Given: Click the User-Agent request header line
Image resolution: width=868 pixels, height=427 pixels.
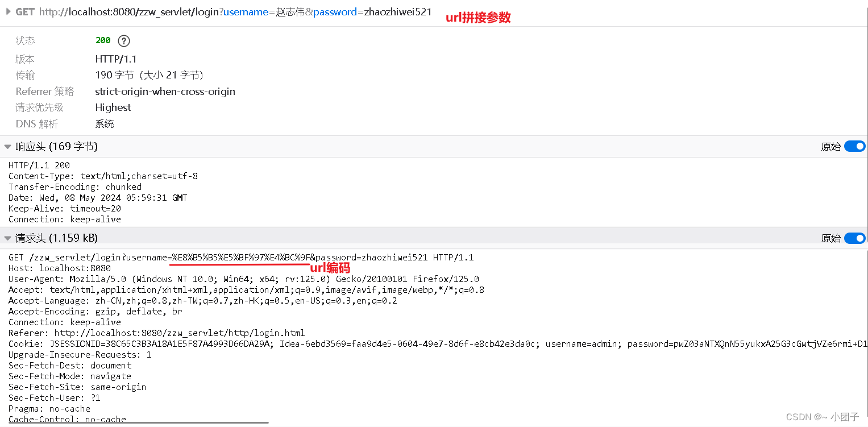Looking at the screenshot, I should pos(244,279).
